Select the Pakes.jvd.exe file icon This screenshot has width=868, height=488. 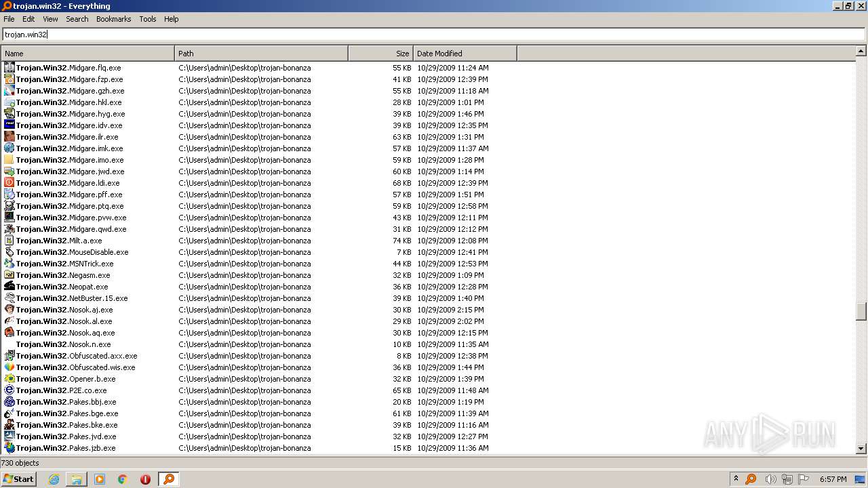pyautogui.click(x=9, y=436)
